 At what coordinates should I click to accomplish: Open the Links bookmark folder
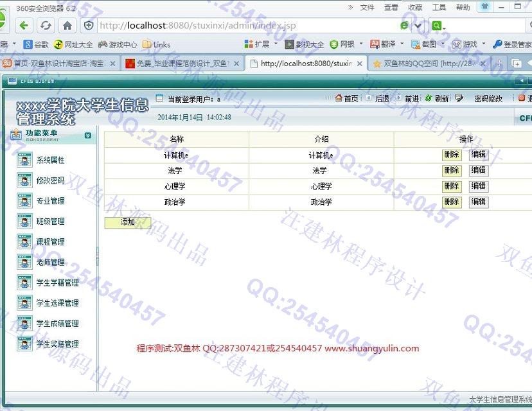click(157, 44)
